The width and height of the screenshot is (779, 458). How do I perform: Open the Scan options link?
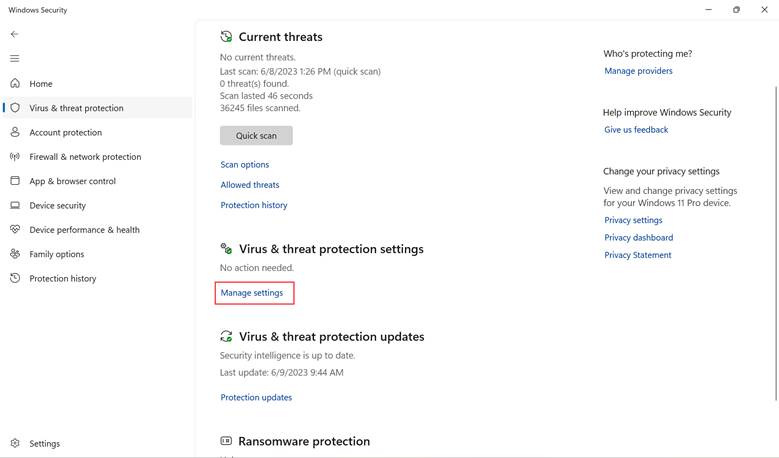coord(244,164)
